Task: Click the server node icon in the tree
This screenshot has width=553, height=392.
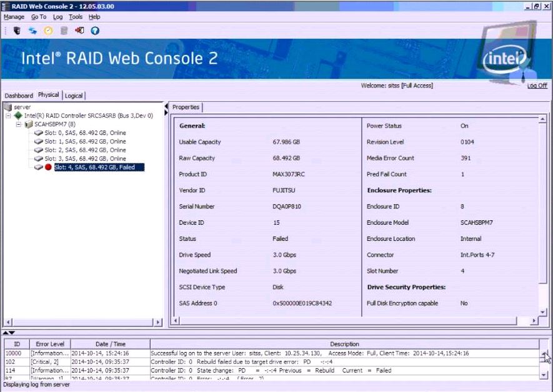Action: point(8,107)
